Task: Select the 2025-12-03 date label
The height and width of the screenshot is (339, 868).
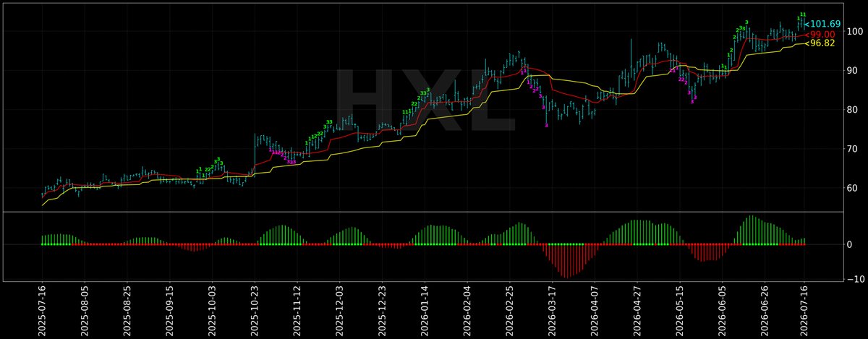Action: pos(339,309)
